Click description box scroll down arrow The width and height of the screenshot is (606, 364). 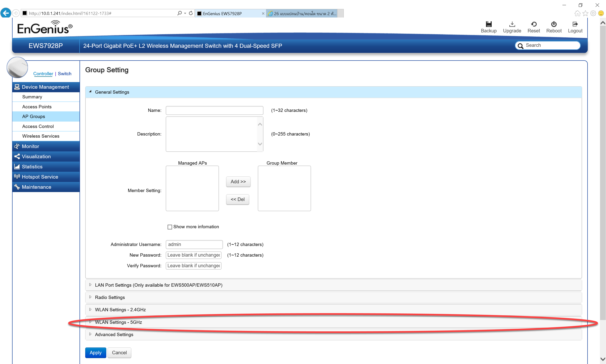coord(260,144)
